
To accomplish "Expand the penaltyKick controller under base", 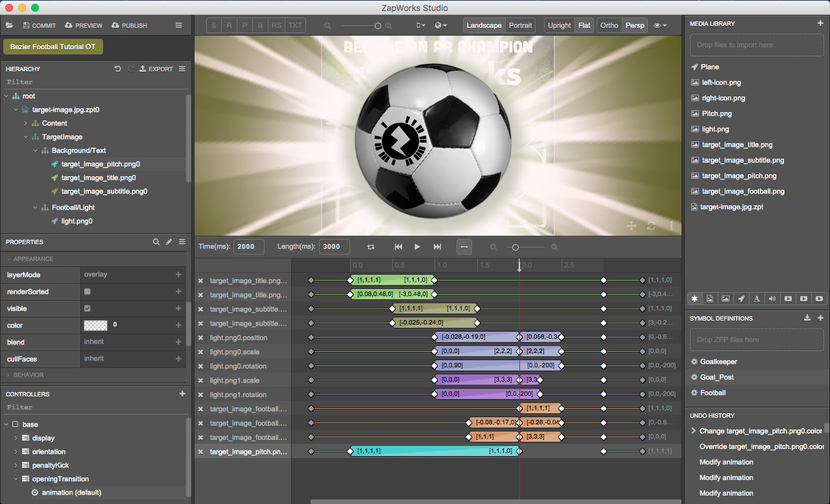I will tap(16, 465).
